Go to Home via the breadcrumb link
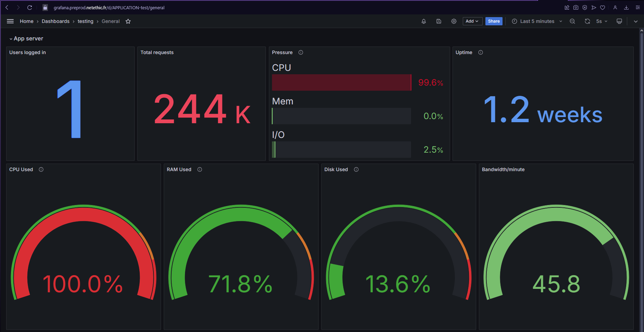Image resolution: width=644 pixels, height=332 pixels. [x=27, y=21]
